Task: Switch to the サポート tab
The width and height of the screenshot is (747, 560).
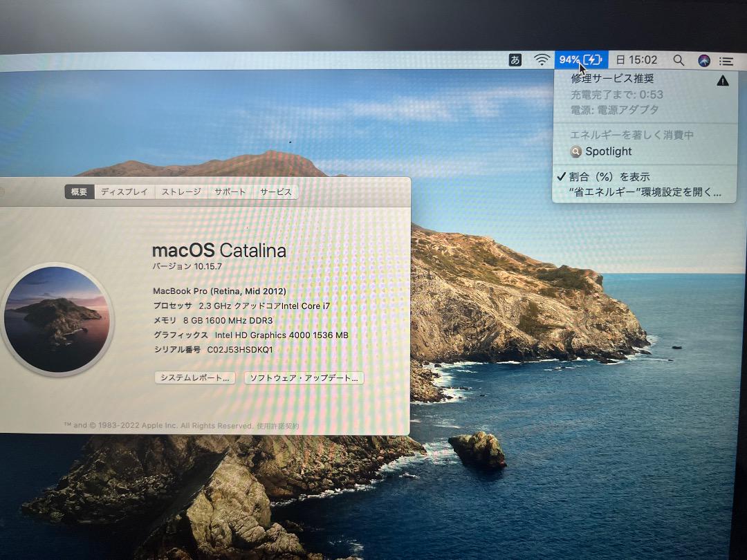Action: tap(230, 192)
